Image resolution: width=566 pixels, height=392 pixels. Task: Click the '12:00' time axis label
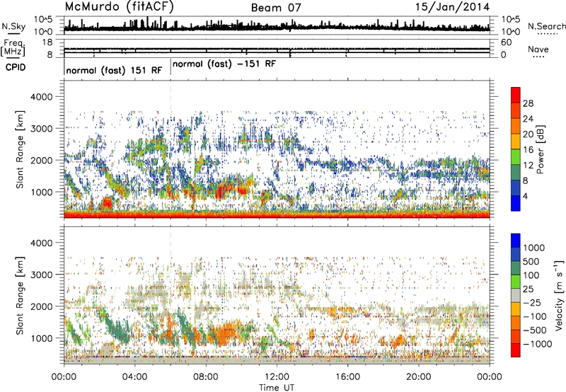(x=277, y=377)
